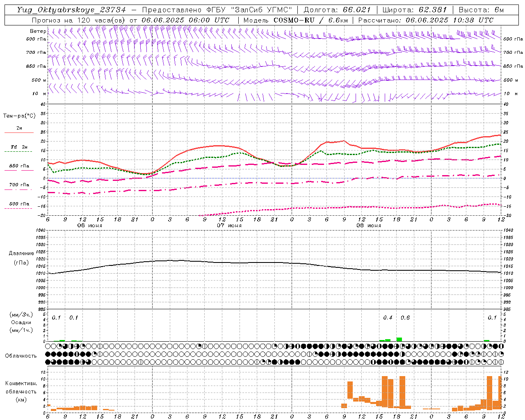
Task: Select the Прогноз на 120 часа(ов) header text
Action: pyautogui.click(x=79, y=20)
